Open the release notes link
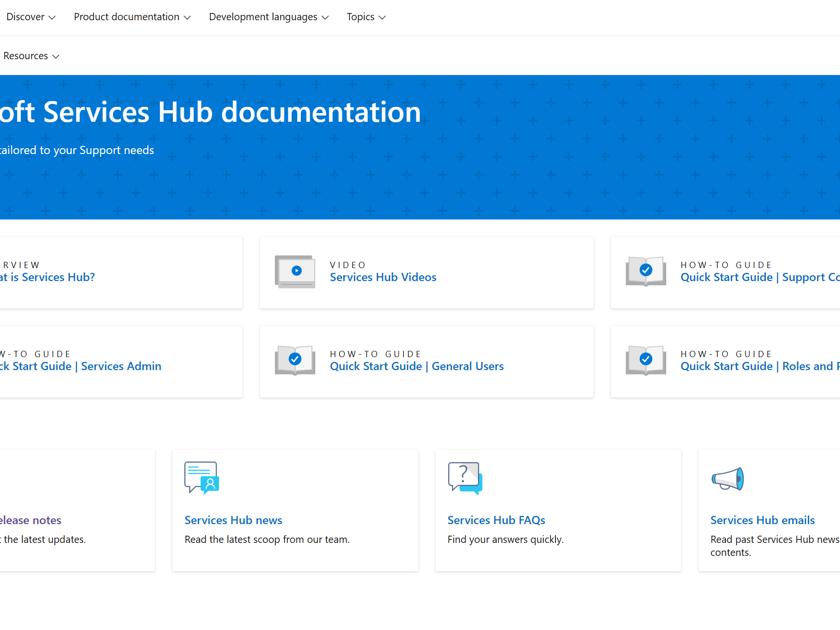840x630 pixels. (31, 520)
